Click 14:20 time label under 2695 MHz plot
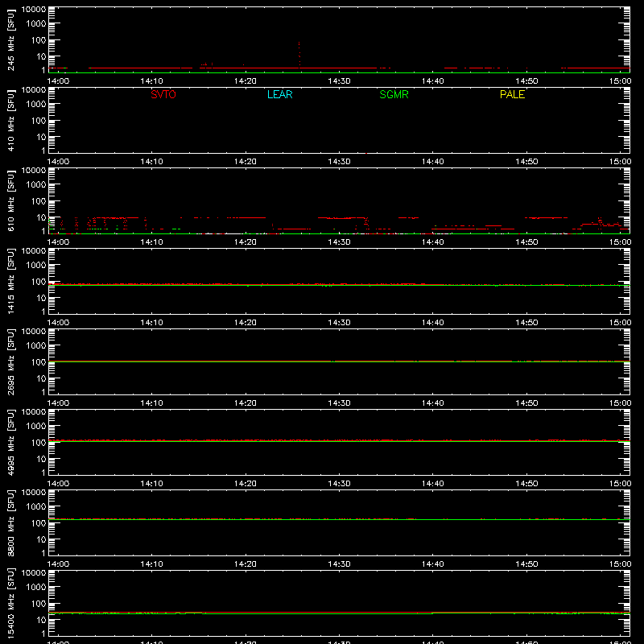Viewport: 644px width, 644px height. [246, 403]
